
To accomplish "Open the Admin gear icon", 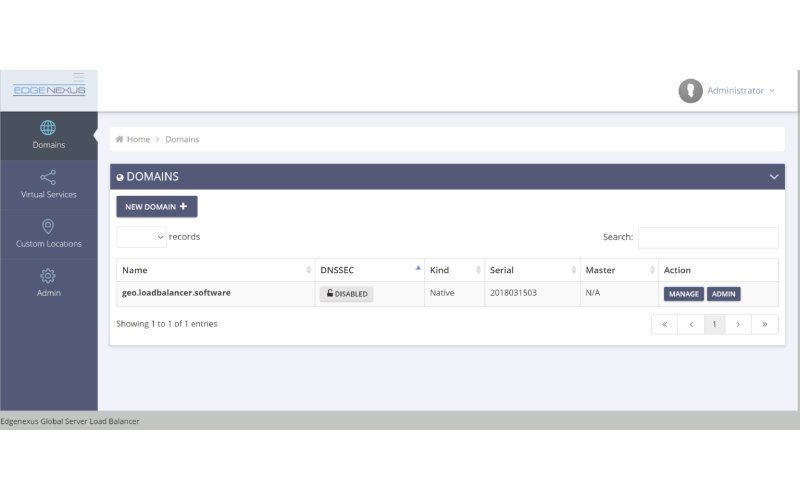I will click(x=48, y=276).
